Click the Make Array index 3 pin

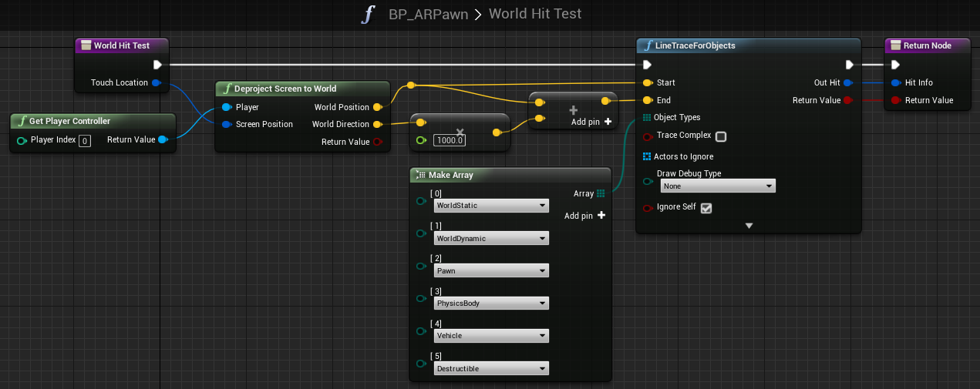coord(421,299)
